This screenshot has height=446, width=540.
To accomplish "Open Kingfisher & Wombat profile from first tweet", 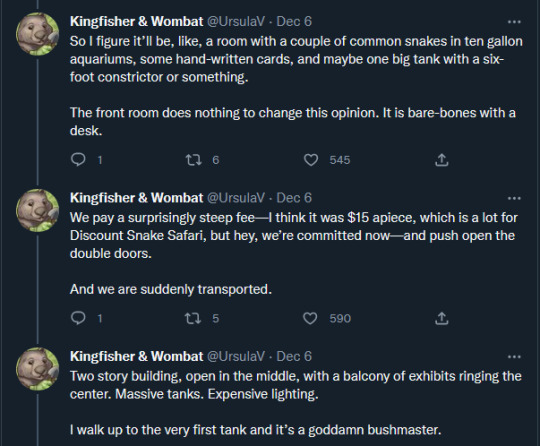I will tap(136, 21).
